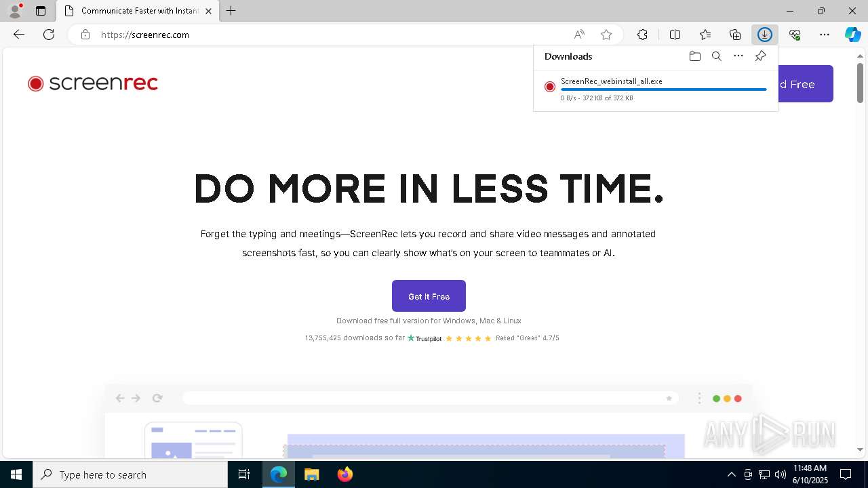Click the purple Get It Free button
Screen dimensions: 868x488
(429, 296)
